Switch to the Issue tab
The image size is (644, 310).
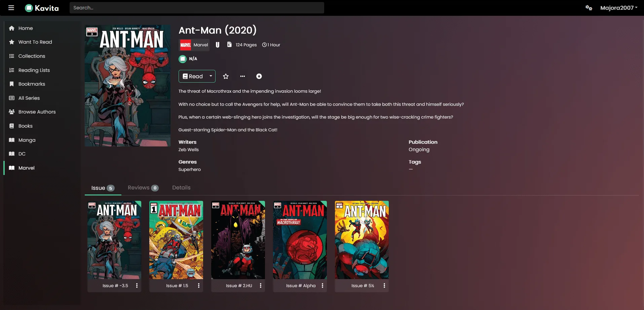point(103,188)
